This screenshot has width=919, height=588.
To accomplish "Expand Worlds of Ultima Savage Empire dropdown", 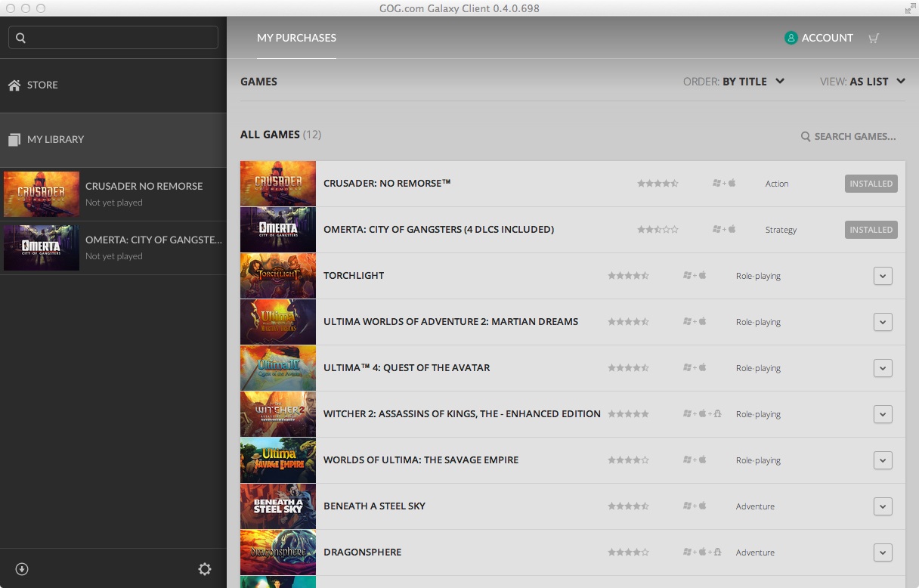I will tap(883, 460).
